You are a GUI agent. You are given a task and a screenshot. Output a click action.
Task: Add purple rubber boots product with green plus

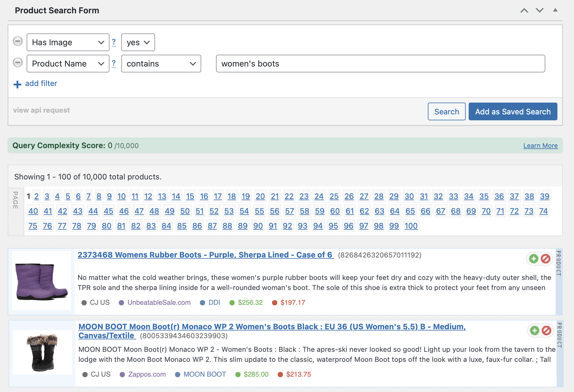coord(533,259)
